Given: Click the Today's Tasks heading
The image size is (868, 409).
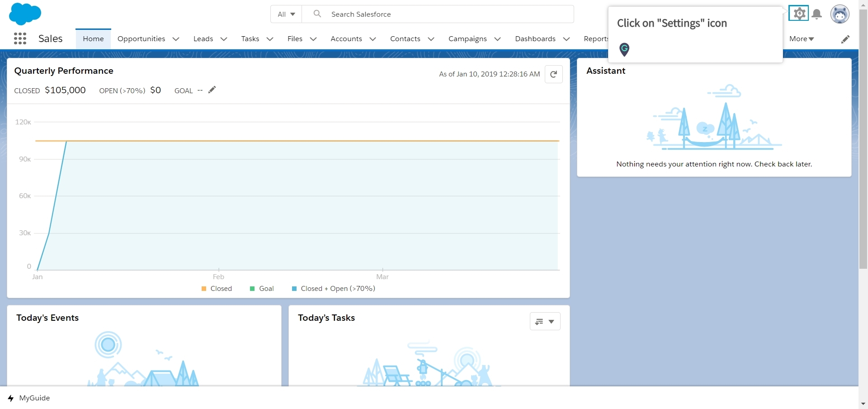Looking at the screenshot, I should point(326,318).
